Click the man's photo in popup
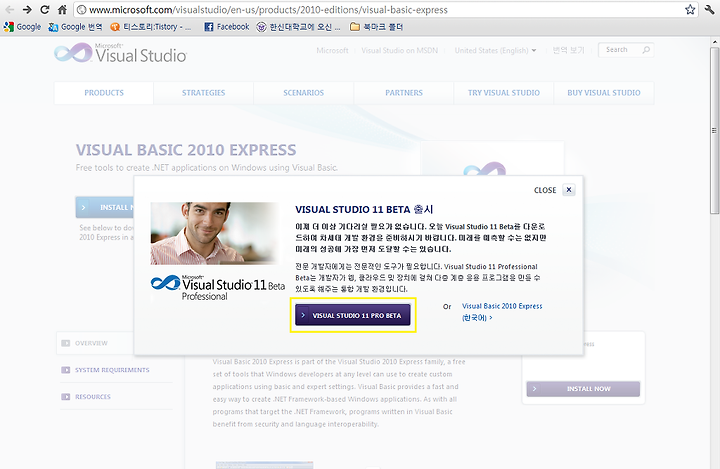Image resolution: width=720 pixels, height=469 pixels. click(214, 233)
